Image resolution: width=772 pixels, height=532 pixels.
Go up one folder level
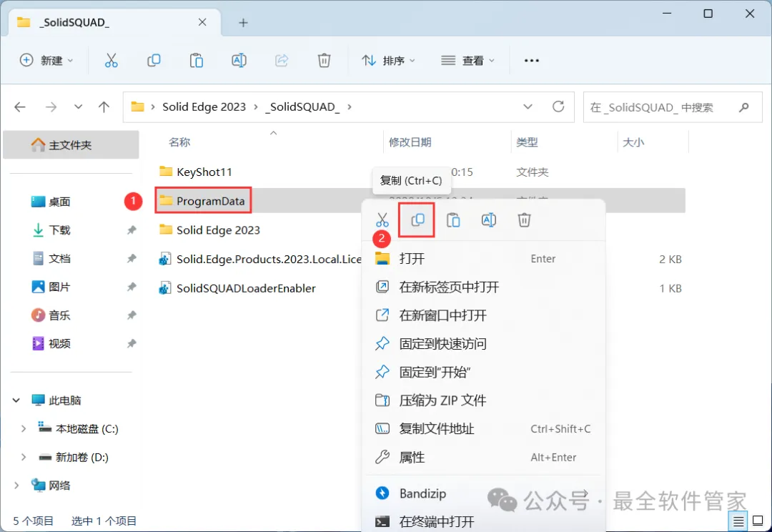[104, 107]
